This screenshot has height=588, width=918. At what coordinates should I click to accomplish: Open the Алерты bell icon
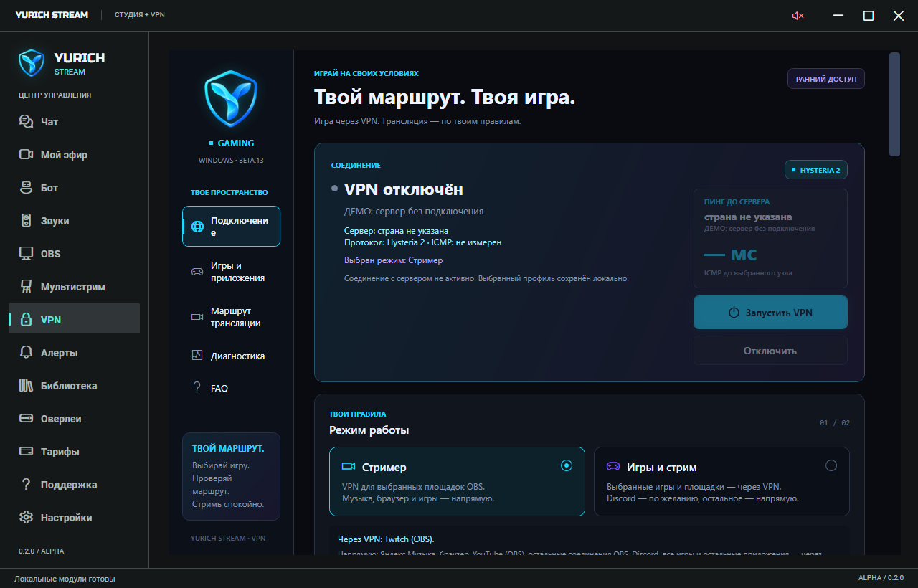(x=27, y=353)
